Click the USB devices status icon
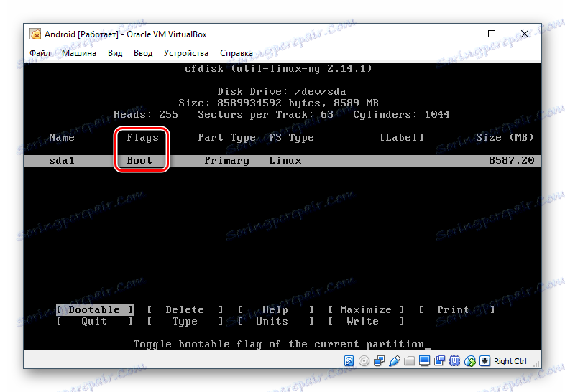This screenshot has width=565, height=392. point(394,360)
